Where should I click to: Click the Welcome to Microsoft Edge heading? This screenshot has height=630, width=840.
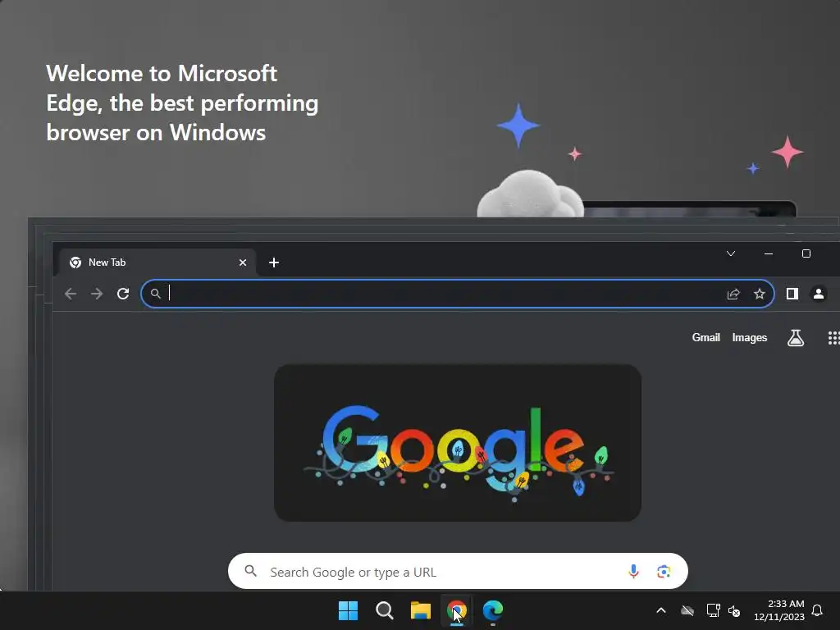click(x=182, y=103)
